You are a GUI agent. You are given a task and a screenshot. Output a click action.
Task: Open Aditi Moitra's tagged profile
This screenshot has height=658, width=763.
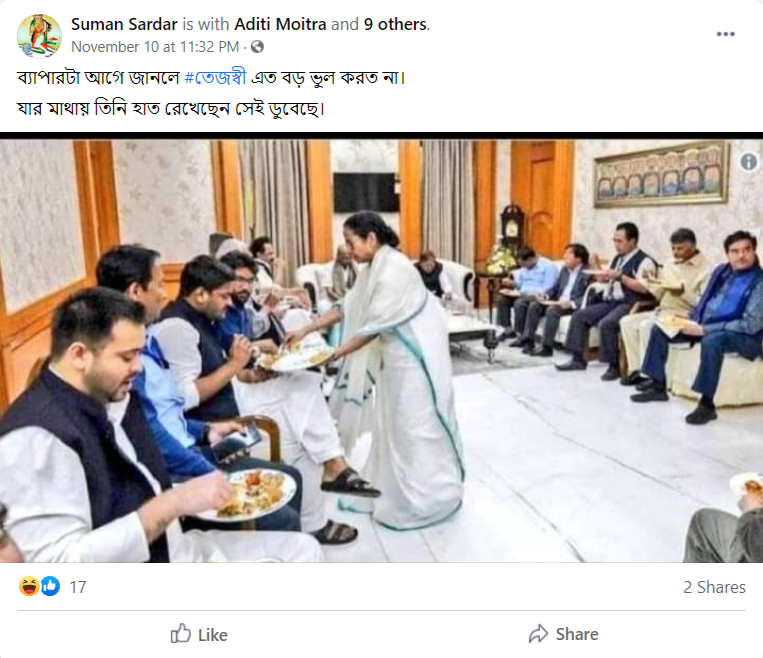click(280, 24)
